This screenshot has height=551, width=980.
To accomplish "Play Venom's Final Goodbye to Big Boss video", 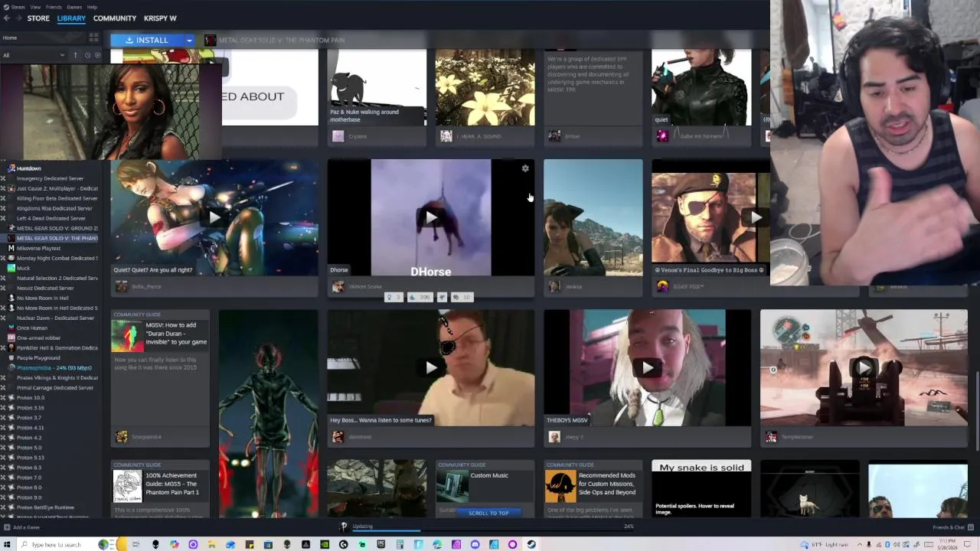I will (756, 217).
